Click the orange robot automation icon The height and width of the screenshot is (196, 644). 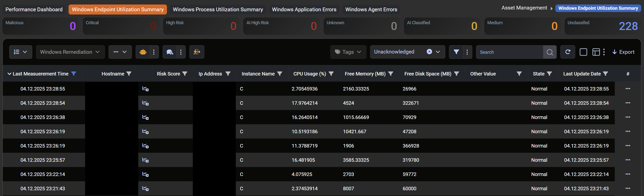tap(143, 52)
